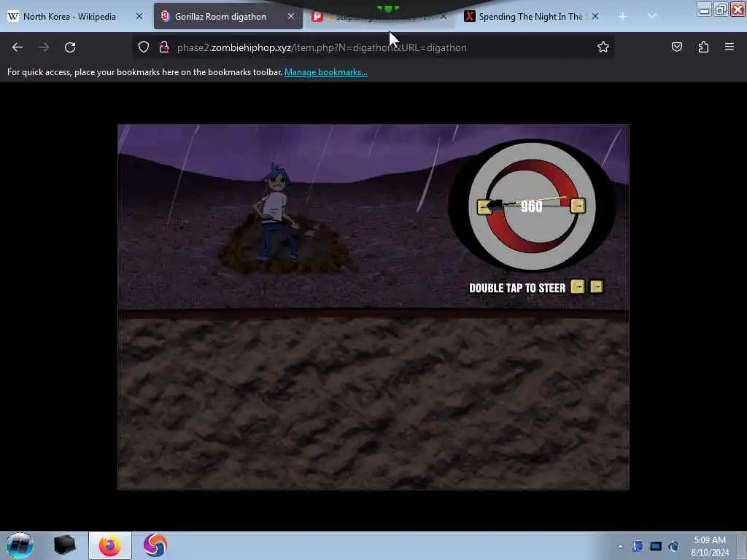Close the Spending The Night tab
Viewport: 747px width, 560px height.
click(595, 16)
